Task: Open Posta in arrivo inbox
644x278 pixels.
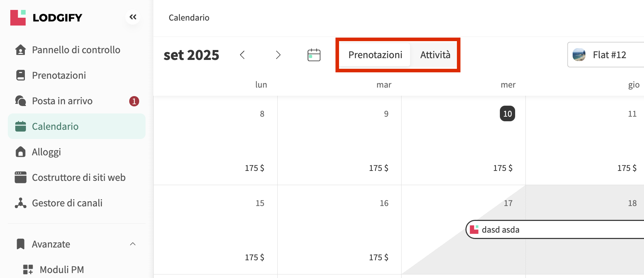Action: click(62, 101)
